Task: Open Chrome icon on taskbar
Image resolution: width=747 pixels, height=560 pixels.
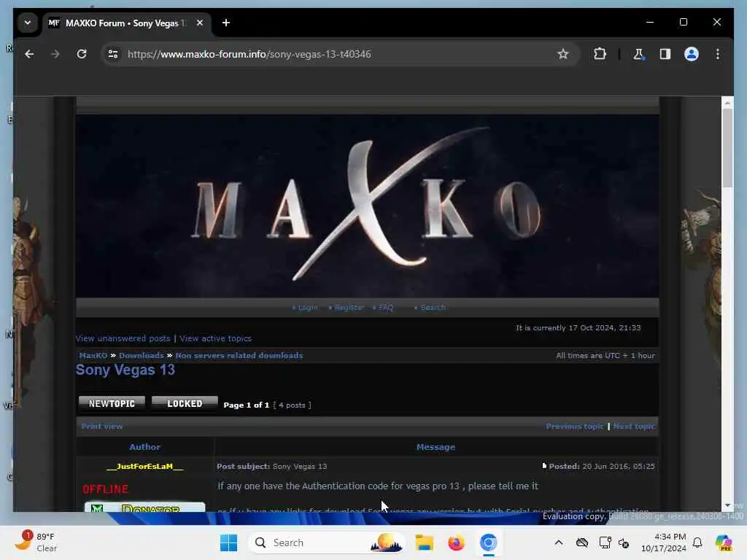Action: coord(488,542)
